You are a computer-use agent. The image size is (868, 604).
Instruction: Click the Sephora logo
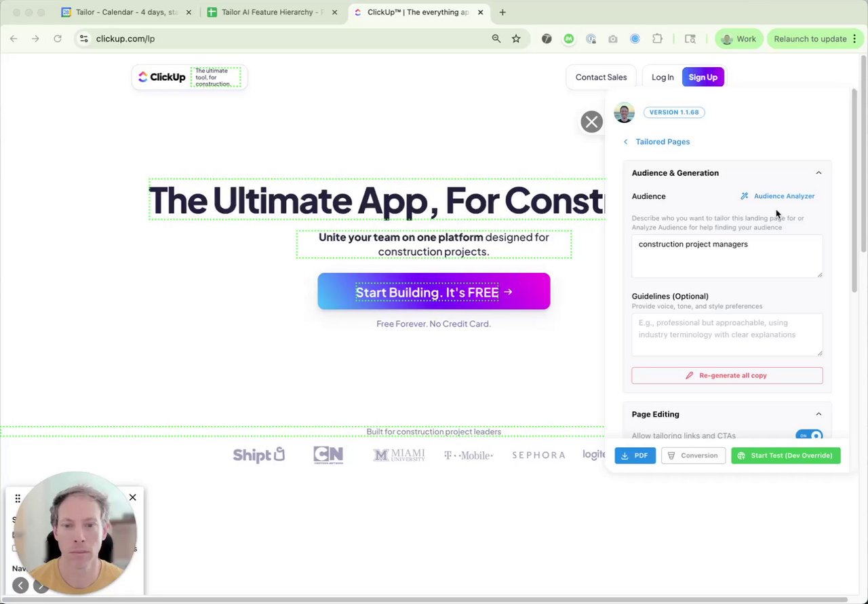538,455
